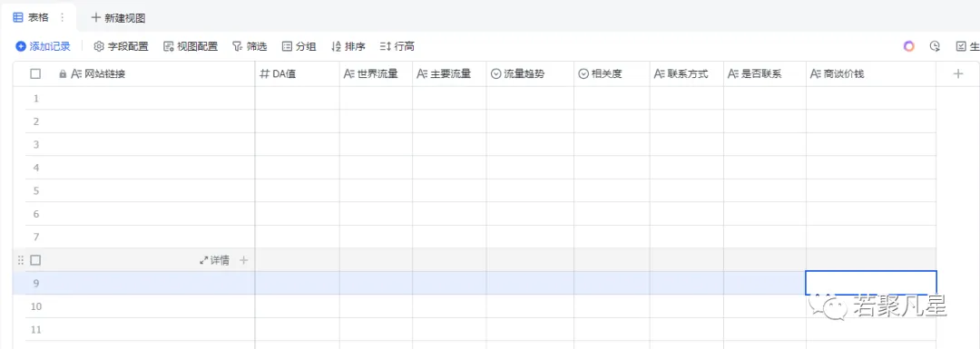This screenshot has height=349, width=980.
Task: Click the drag handle on row 8
Action: click(x=21, y=260)
